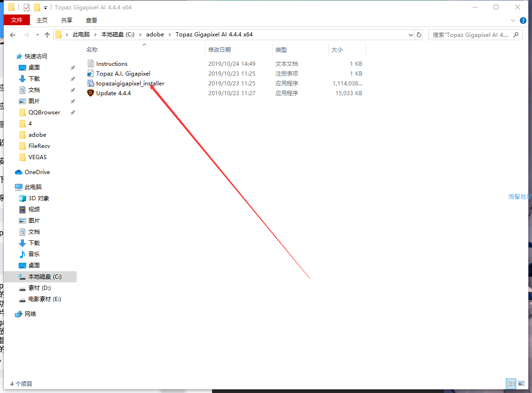The width and height of the screenshot is (532, 393).
Task: Switch to large thumbnails view icon
Action: coord(521,384)
